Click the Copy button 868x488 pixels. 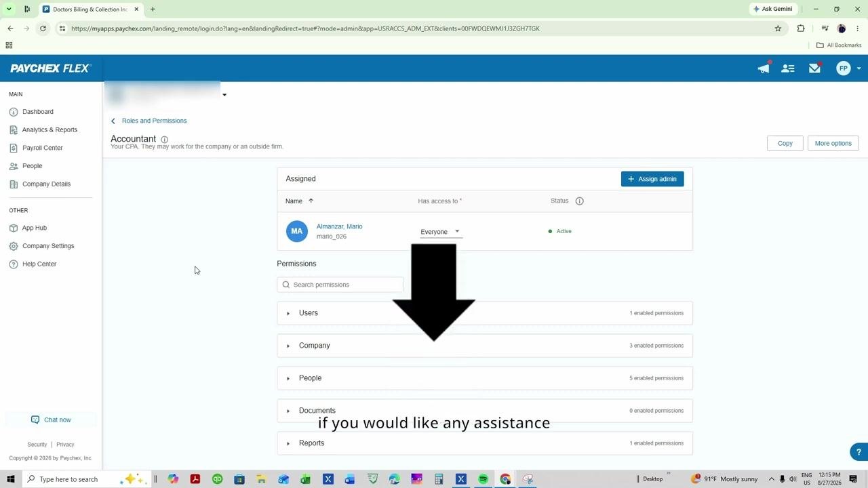point(785,143)
